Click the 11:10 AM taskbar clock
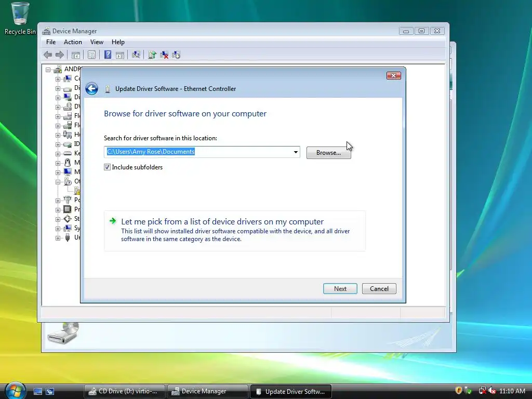 coord(512,391)
